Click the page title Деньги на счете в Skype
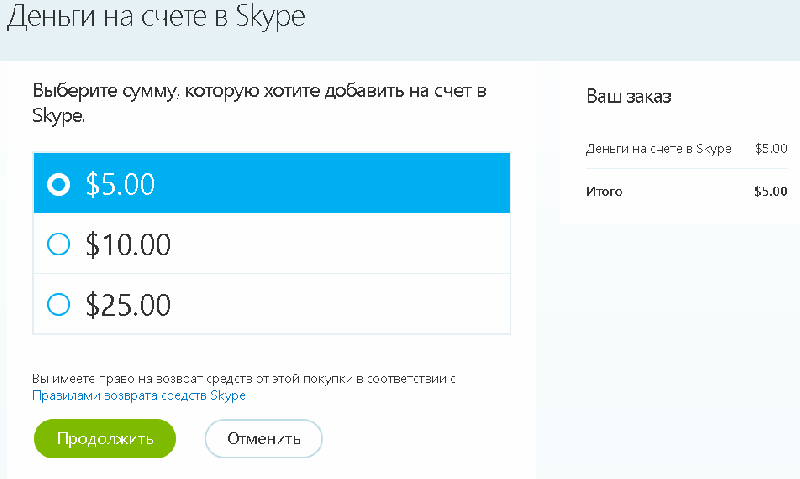The height and width of the screenshot is (479, 800). pos(155,17)
